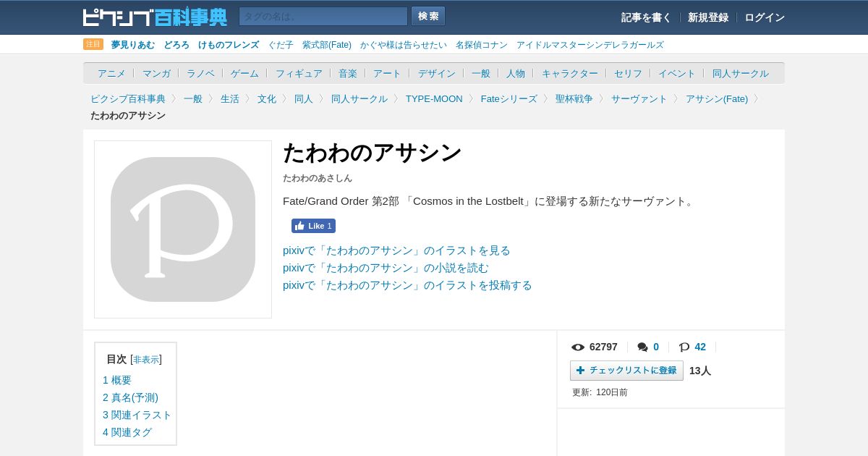The width and height of the screenshot is (868, 456).
Task: Open the アサシン(Fate) breadcrumb link
Action: (x=717, y=98)
